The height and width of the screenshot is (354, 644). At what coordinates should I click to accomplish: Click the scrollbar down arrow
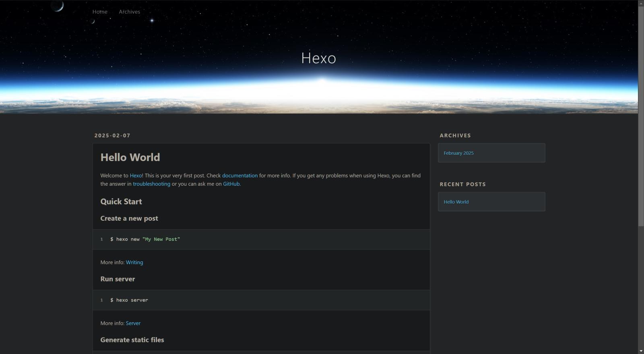[x=641, y=351]
